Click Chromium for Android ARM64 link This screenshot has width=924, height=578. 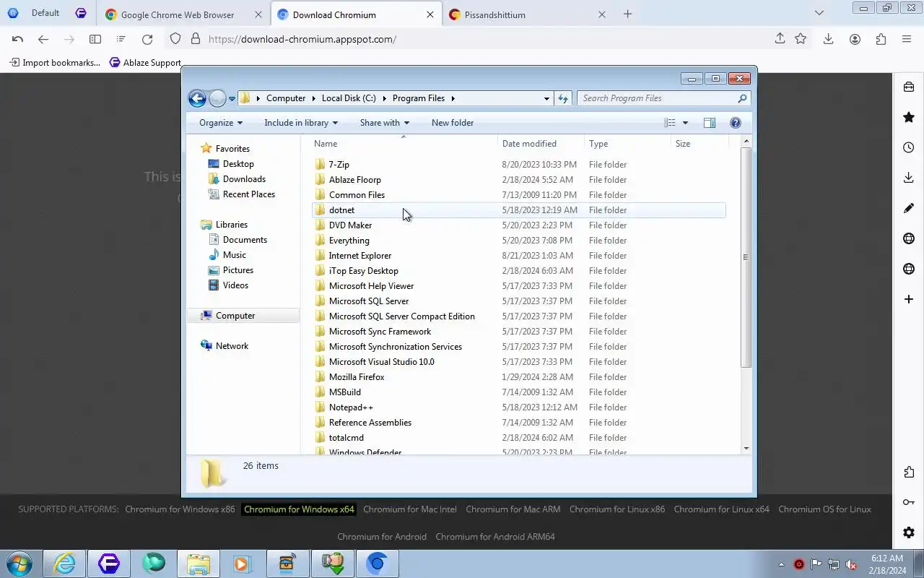coord(495,537)
